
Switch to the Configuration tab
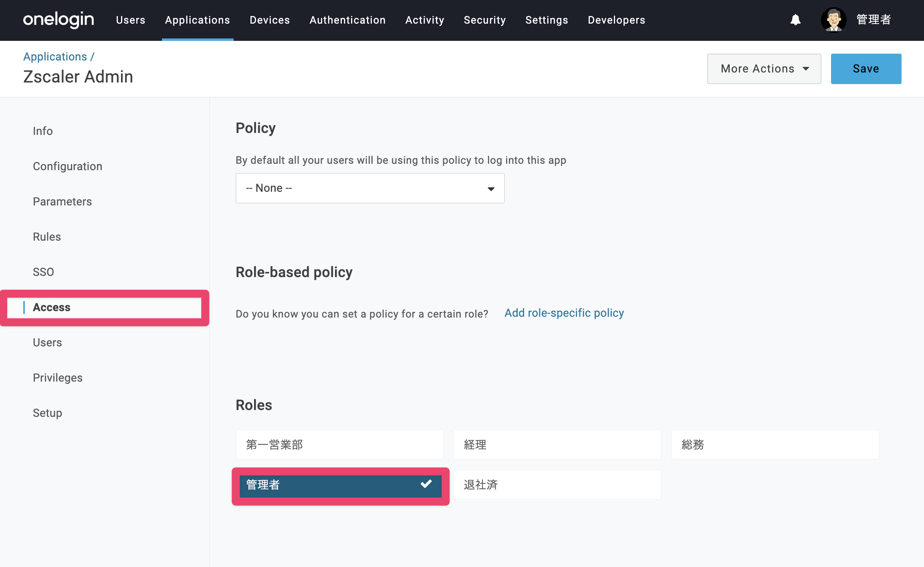(x=68, y=166)
